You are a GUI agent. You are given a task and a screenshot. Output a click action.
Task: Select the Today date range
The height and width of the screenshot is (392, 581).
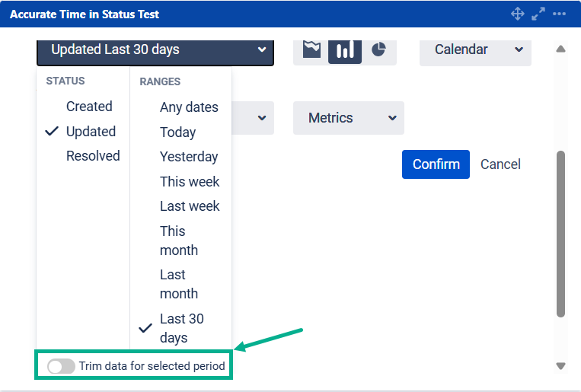[x=177, y=132]
